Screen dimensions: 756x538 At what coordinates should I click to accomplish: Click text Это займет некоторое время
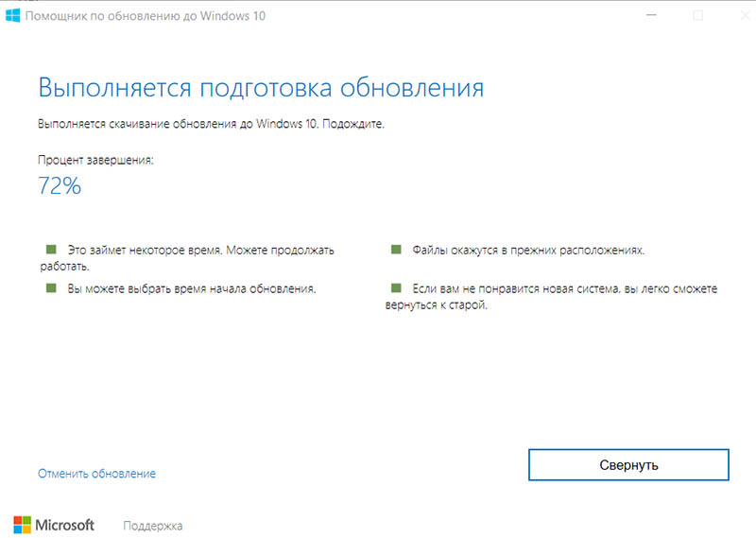pos(146,250)
